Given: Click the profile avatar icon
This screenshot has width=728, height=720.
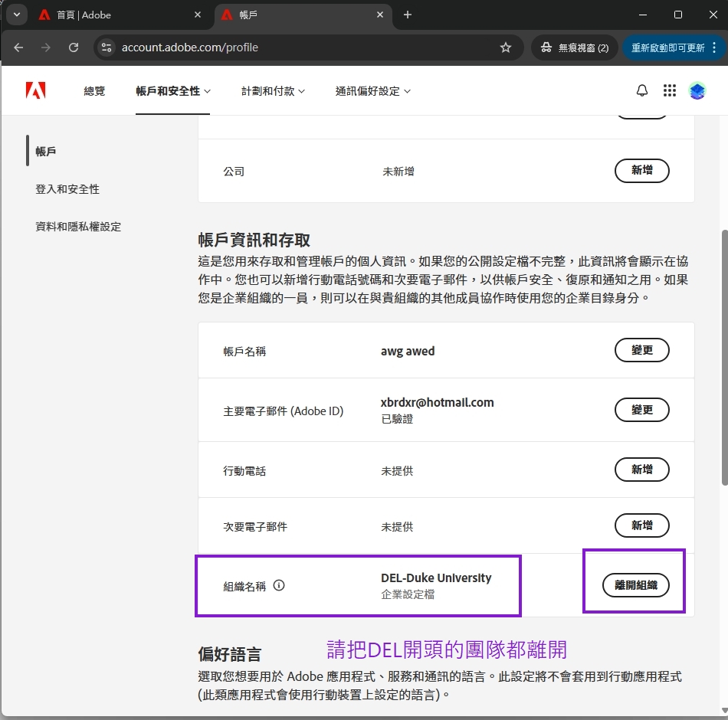Looking at the screenshot, I should tap(697, 90).
